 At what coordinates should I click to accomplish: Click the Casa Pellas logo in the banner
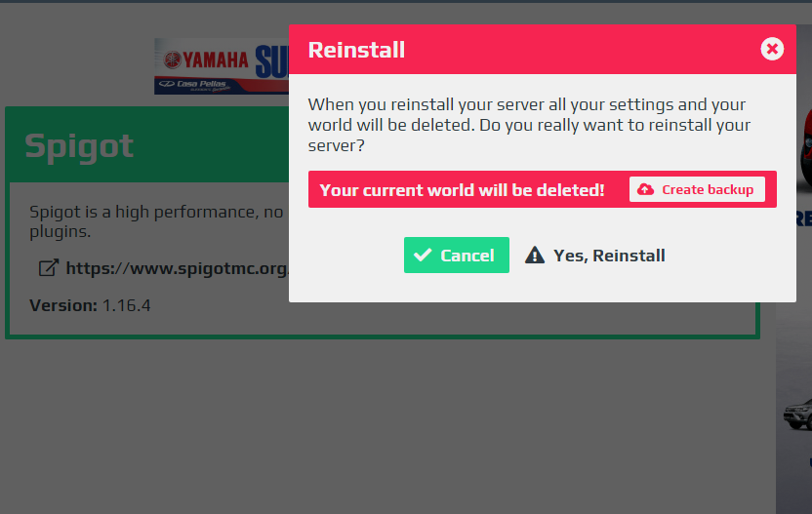pyautogui.click(x=193, y=85)
